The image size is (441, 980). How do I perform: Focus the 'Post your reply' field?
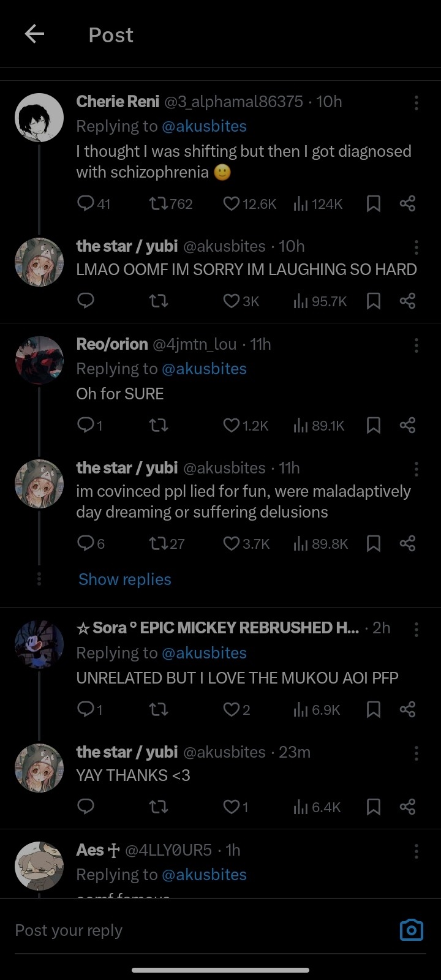click(184, 930)
